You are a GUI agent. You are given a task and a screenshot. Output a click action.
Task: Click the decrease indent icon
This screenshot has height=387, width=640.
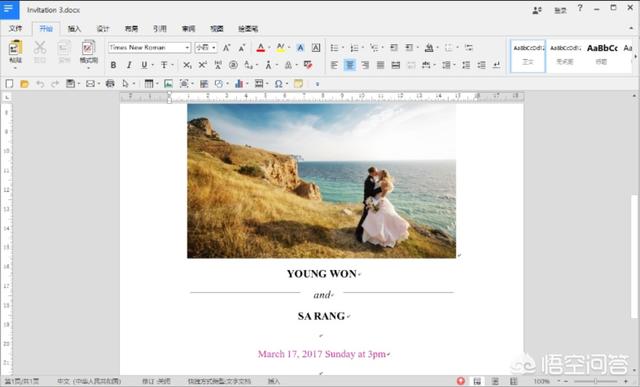[x=394, y=48]
